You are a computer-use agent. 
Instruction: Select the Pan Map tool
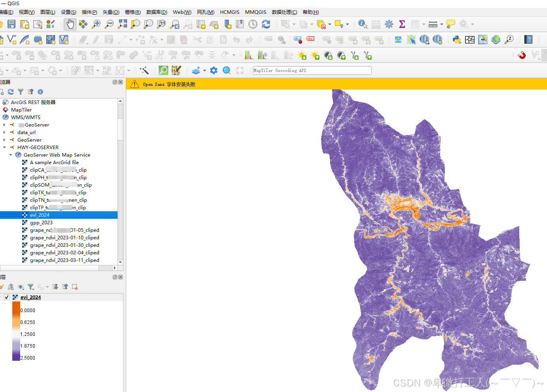pos(70,24)
